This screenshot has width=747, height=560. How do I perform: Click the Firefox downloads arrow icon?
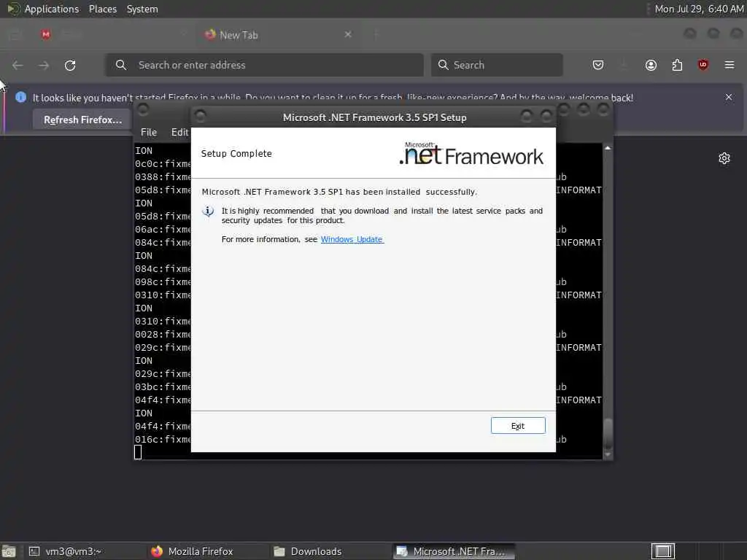coord(624,65)
